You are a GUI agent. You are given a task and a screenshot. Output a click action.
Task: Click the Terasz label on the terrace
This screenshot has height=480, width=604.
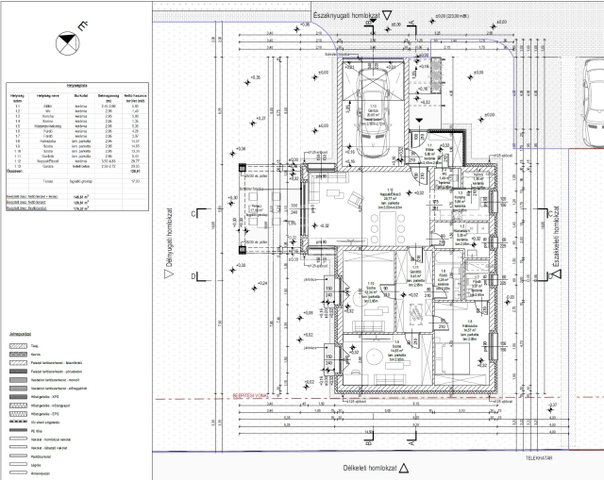click(x=257, y=211)
